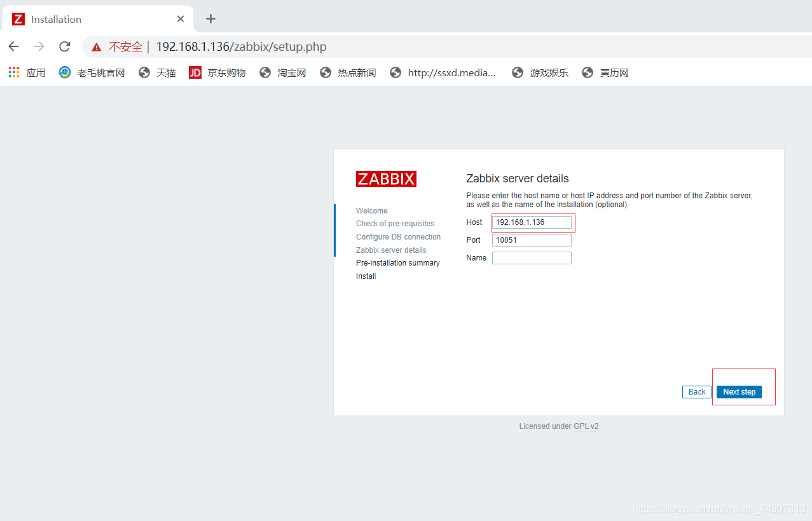Click the browser forward arrow
Screen dimensions: 812x521
click(39, 46)
